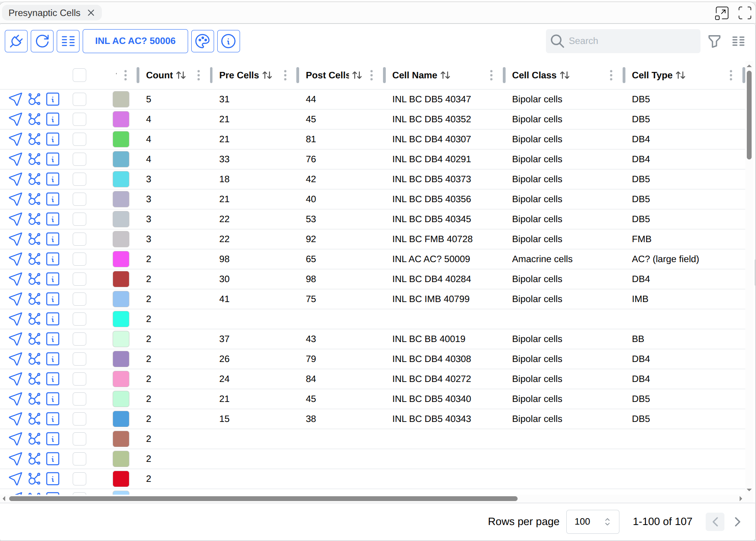756x541 pixels.
Task: Click the toolbar info circle icon
Action: point(228,41)
